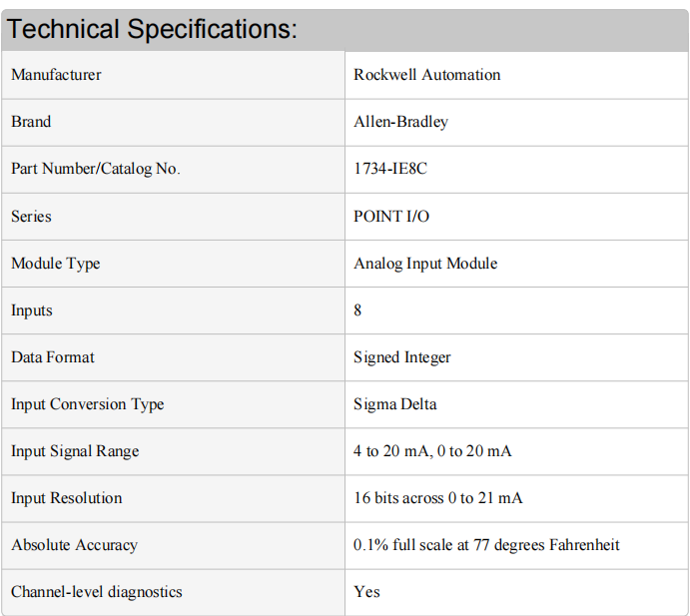Click the Allen-Bradley brand value
The width and height of the screenshot is (690, 616).
coord(400,122)
